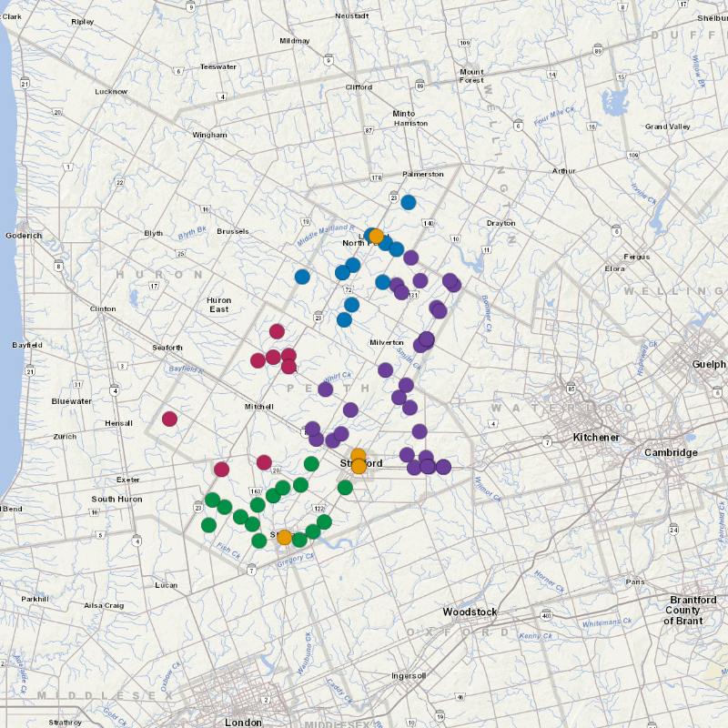
Task: Click the Hensall town label
Action: tap(118, 423)
